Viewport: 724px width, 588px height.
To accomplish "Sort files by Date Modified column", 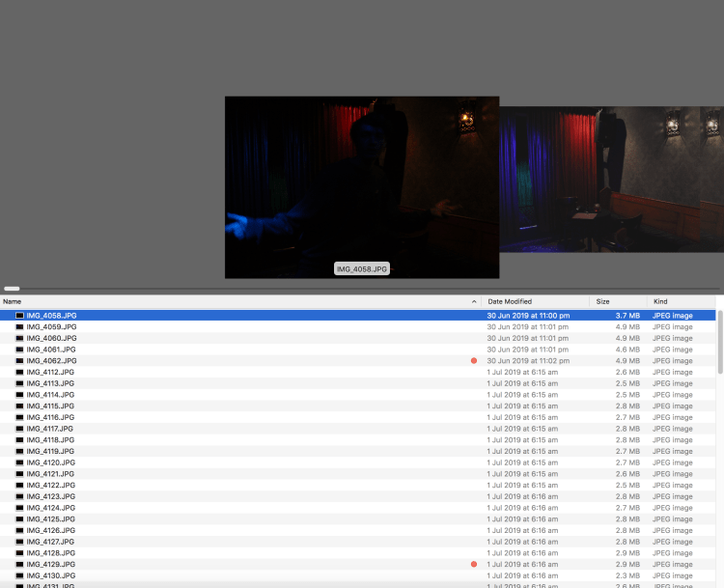I will coord(531,302).
